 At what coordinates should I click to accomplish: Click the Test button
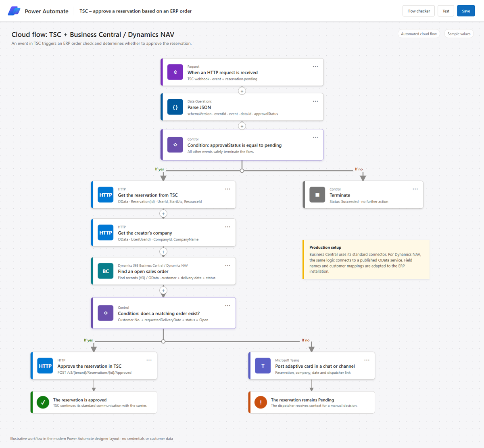[x=446, y=11]
